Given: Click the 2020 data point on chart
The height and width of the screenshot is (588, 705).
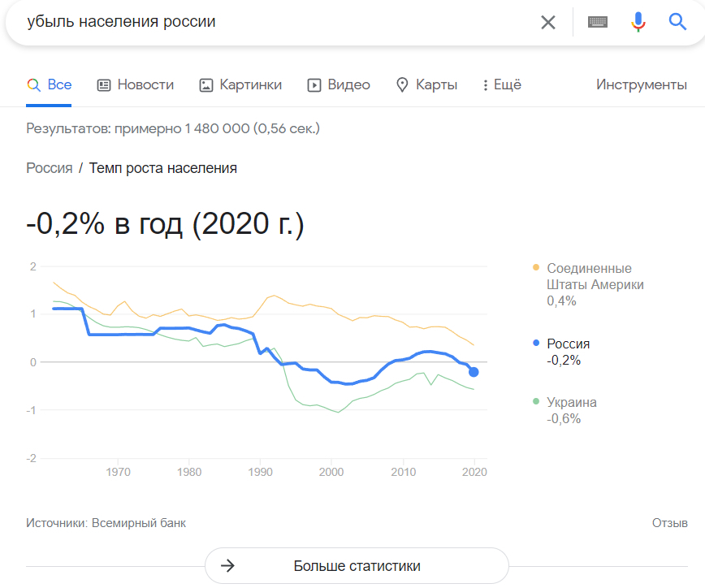Looking at the screenshot, I should (x=474, y=372).
